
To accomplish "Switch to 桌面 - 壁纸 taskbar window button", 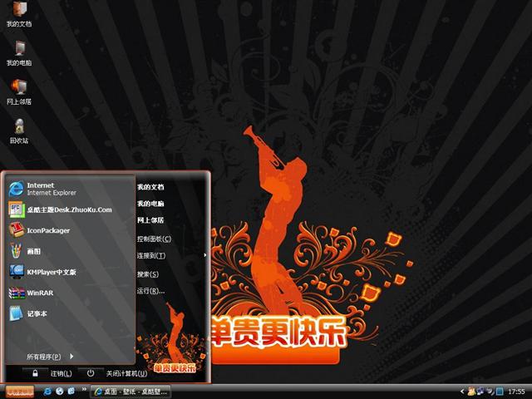I will point(131,392).
